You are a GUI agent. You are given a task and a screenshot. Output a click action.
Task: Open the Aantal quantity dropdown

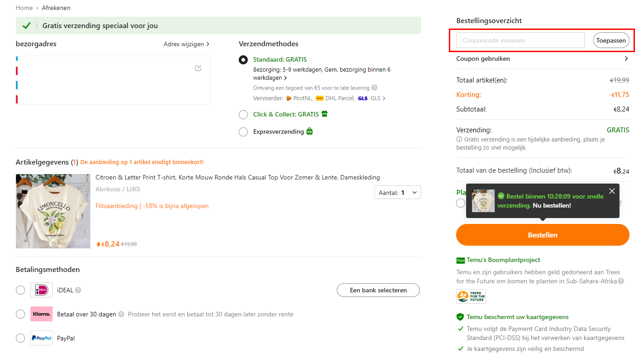coord(398,193)
